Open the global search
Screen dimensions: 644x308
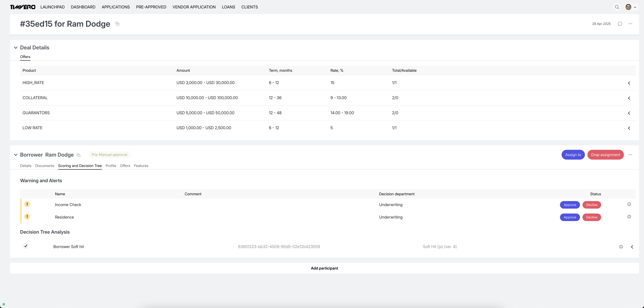[617, 7]
